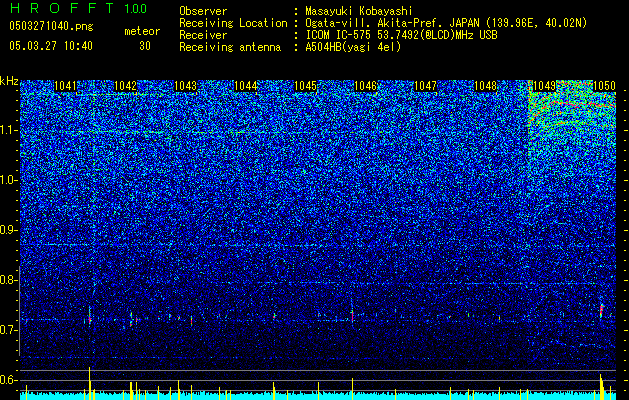Screen dimensions: 629x400
Task: Click the kHz axis unit label
Action: pos(9,81)
